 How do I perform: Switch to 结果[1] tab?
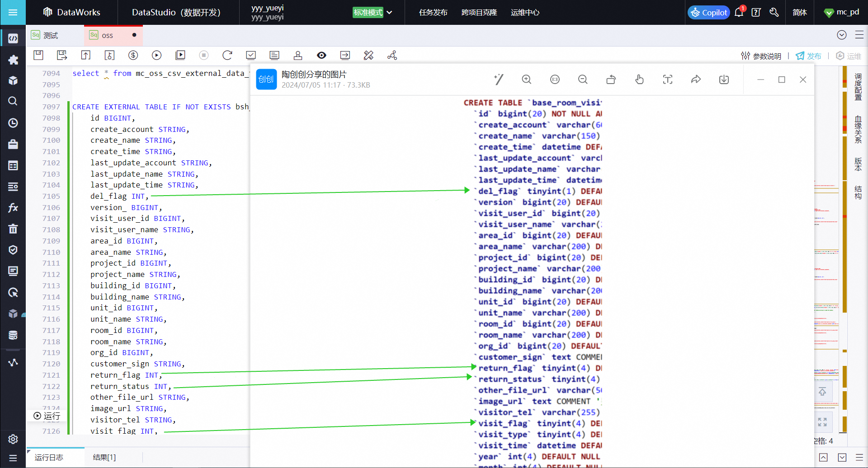(104, 457)
